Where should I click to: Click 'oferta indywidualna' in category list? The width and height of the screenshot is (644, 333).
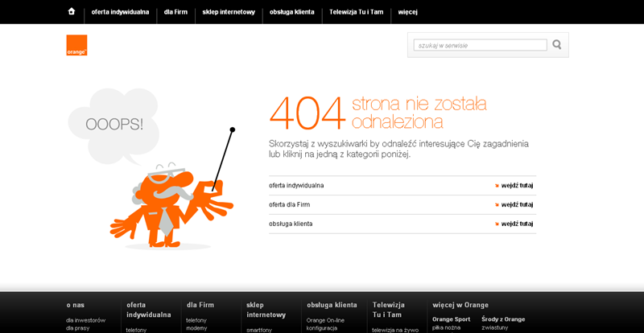[x=296, y=186]
